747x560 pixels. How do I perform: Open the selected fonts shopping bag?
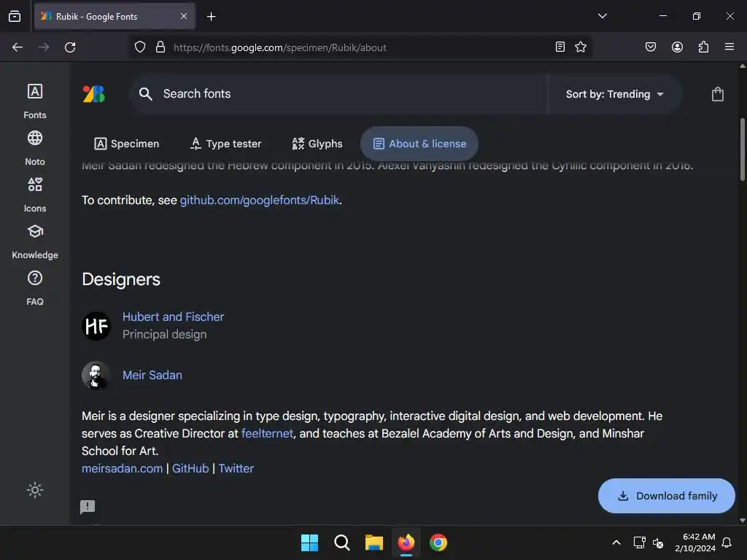click(x=718, y=94)
